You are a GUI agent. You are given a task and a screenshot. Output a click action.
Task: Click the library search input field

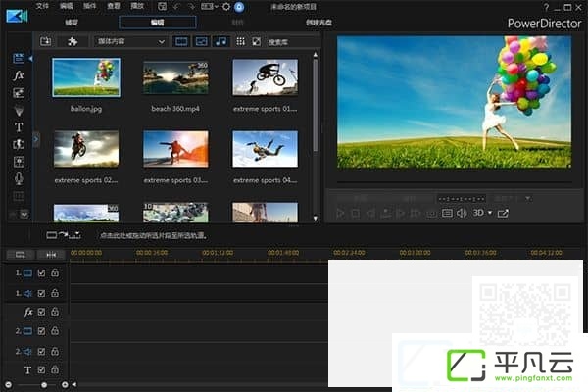tap(293, 42)
